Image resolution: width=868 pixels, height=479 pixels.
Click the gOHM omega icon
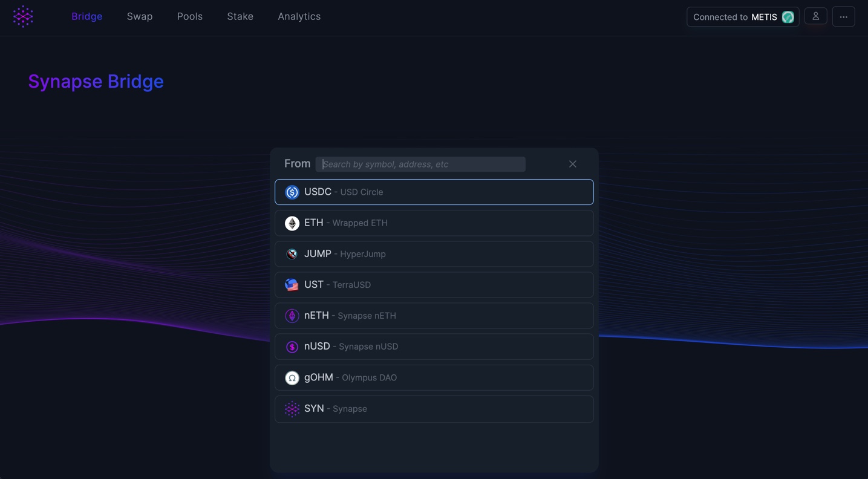(292, 378)
